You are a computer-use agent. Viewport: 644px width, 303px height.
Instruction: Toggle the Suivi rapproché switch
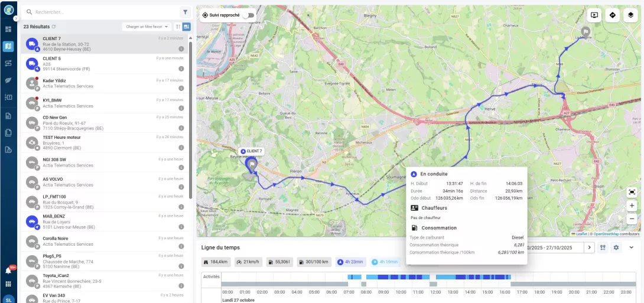pos(249,15)
